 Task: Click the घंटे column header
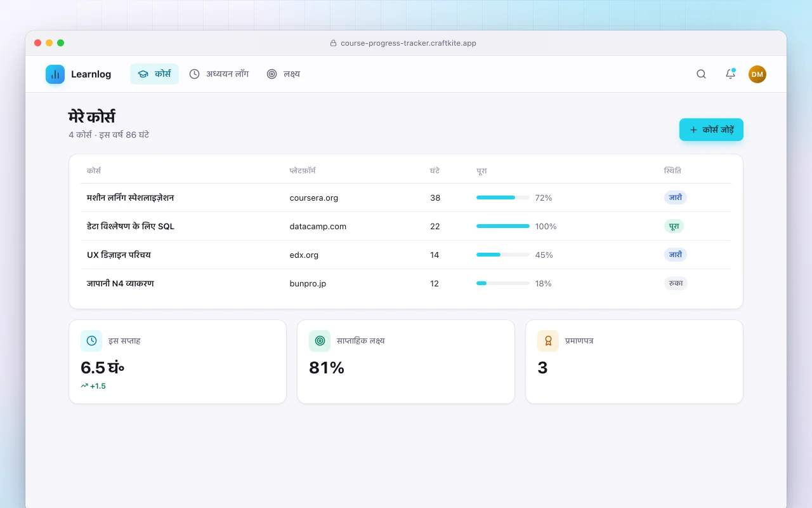(435, 171)
